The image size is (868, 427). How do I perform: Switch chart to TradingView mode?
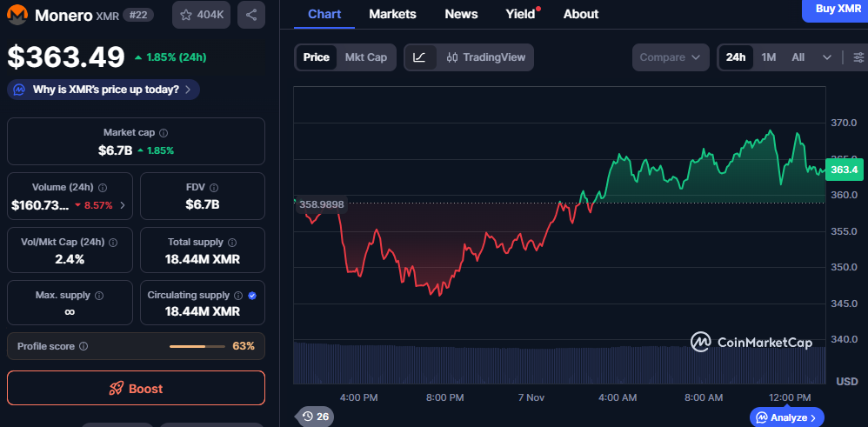click(486, 57)
